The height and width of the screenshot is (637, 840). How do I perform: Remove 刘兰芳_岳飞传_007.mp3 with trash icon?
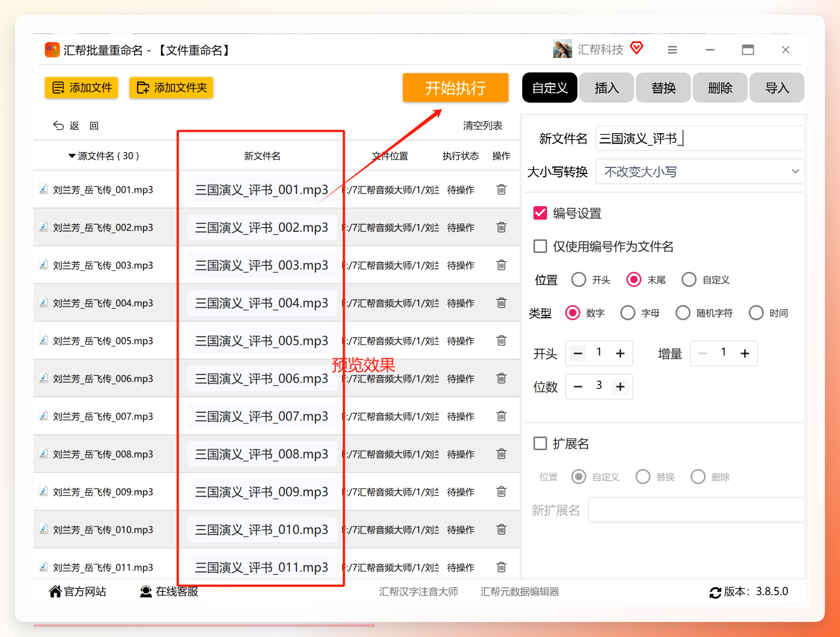click(x=501, y=416)
